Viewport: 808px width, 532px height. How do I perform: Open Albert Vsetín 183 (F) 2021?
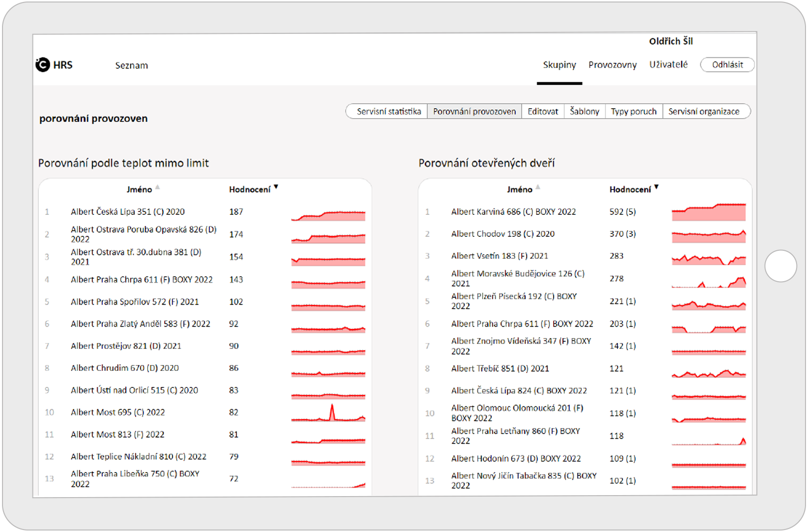[500, 256]
